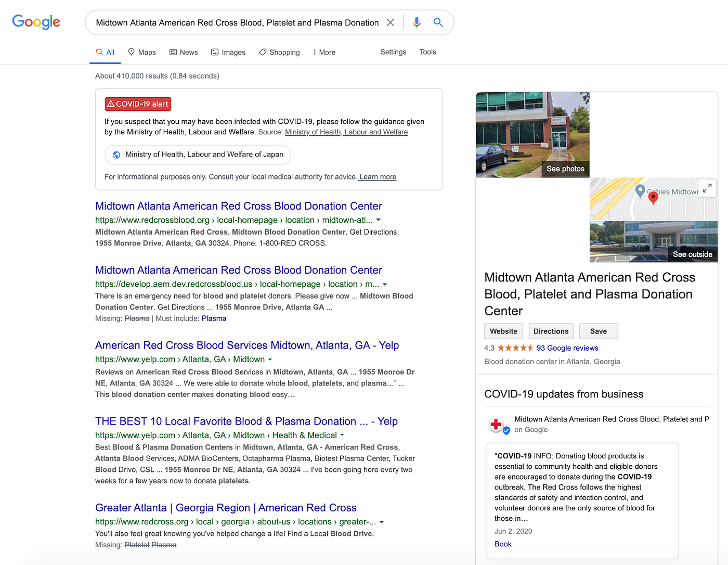This screenshot has width=728, height=565.
Task: Click the knowledge panel business title
Action: (x=590, y=294)
